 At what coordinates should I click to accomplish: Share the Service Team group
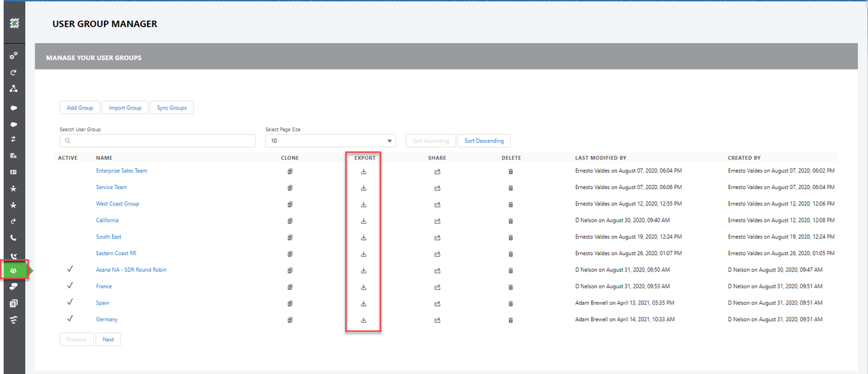[437, 188]
